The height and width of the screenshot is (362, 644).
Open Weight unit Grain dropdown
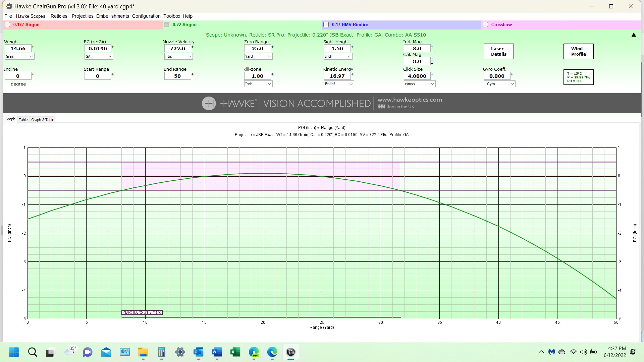tap(19, 56)
